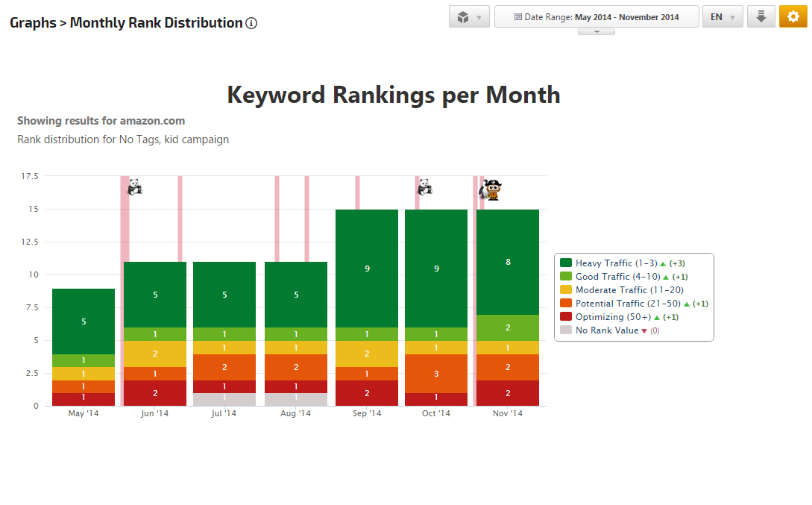Expand the small arrow below the date range

pyautogui.click(x=597, y=31)
